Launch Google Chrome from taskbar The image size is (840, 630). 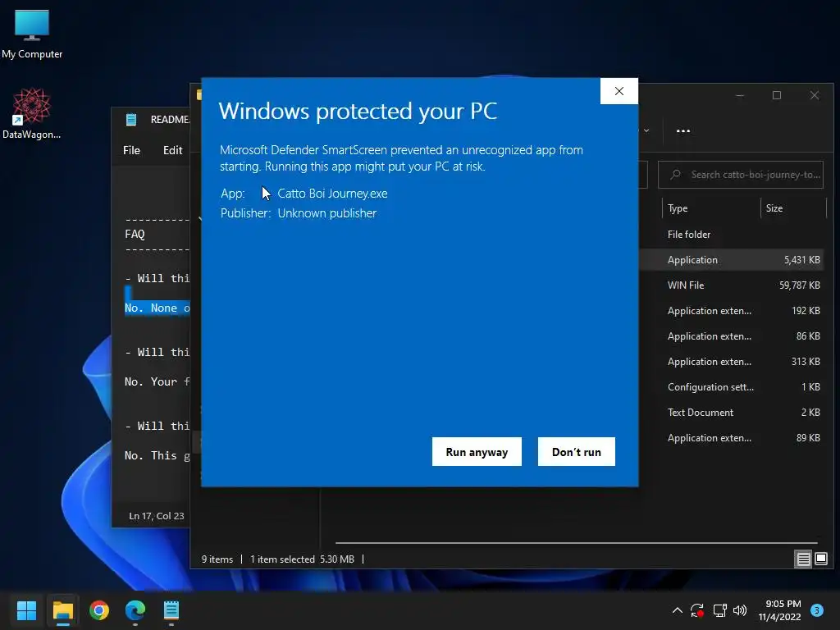click(x=99, y=610)
